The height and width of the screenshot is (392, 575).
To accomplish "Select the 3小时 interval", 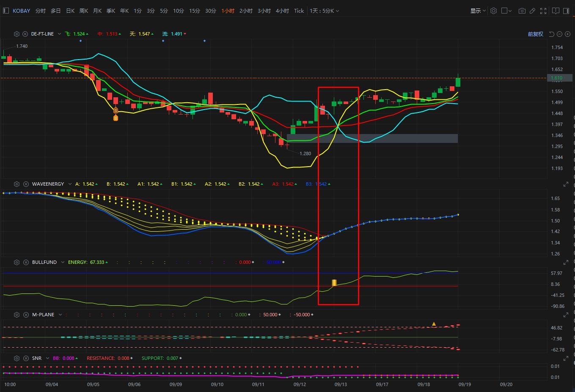I will click(264, 11).
